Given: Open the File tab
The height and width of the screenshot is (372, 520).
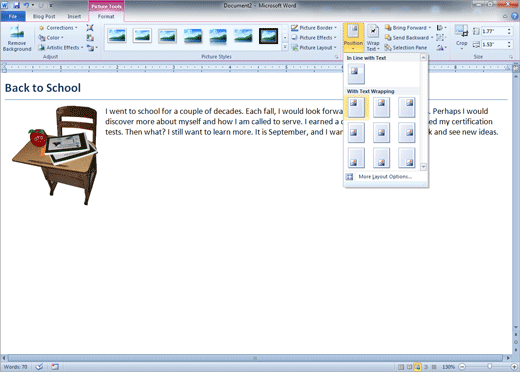Looking at the screenshot, I should click(x=13, y=16).
